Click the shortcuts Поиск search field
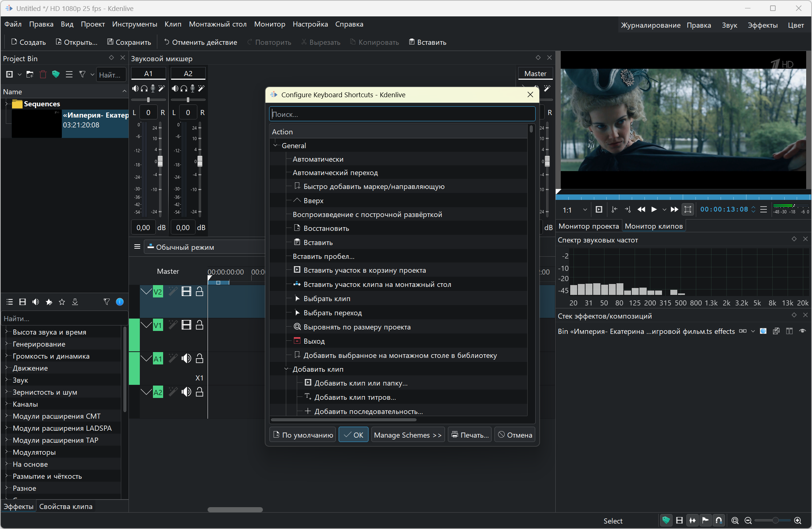Viewport: 812px width, 529px height. [402, 114]
